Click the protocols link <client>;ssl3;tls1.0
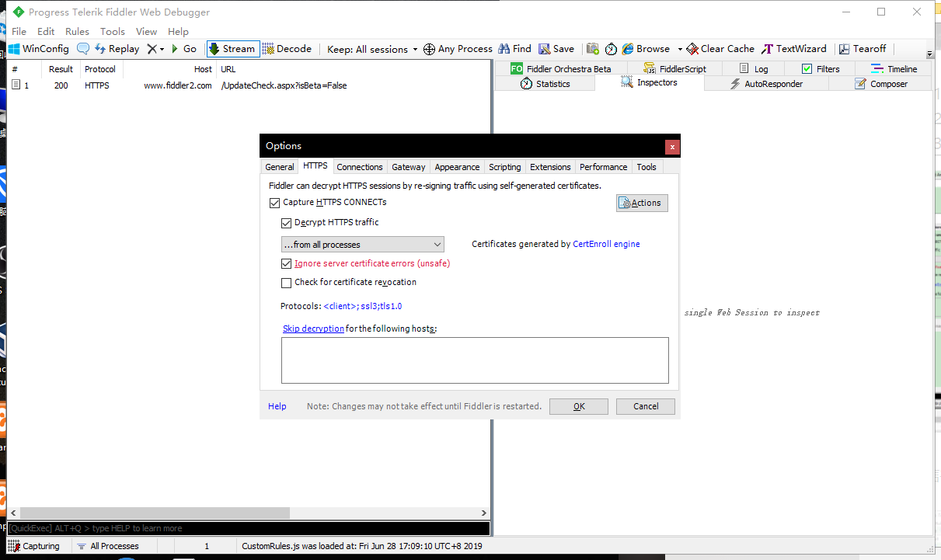The width and height of the screenshot is (941, 560). [x=363, y=306]
